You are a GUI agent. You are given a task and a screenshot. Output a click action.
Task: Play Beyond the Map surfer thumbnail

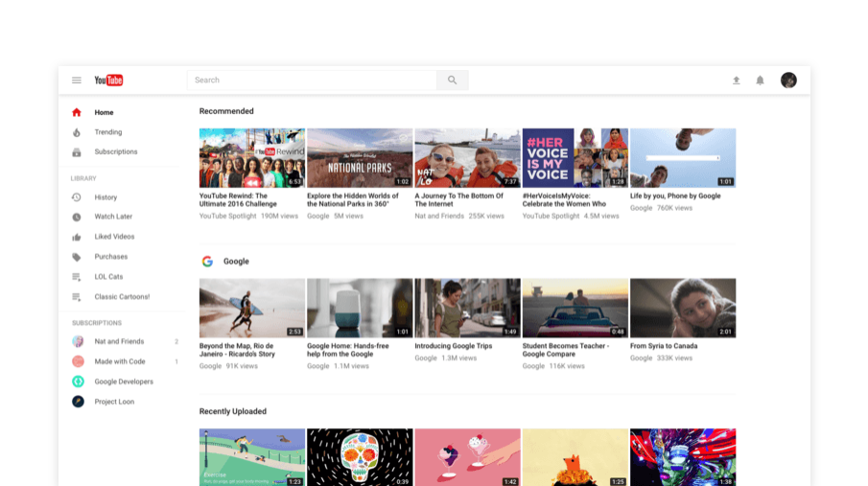pyautogui.click(x=252, y=308)
